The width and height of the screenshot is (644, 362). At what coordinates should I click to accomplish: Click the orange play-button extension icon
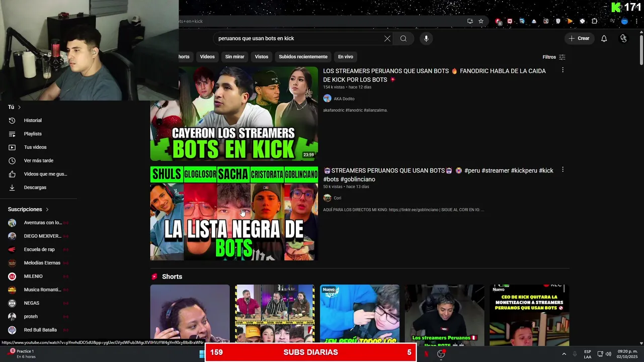coord(570,21)
